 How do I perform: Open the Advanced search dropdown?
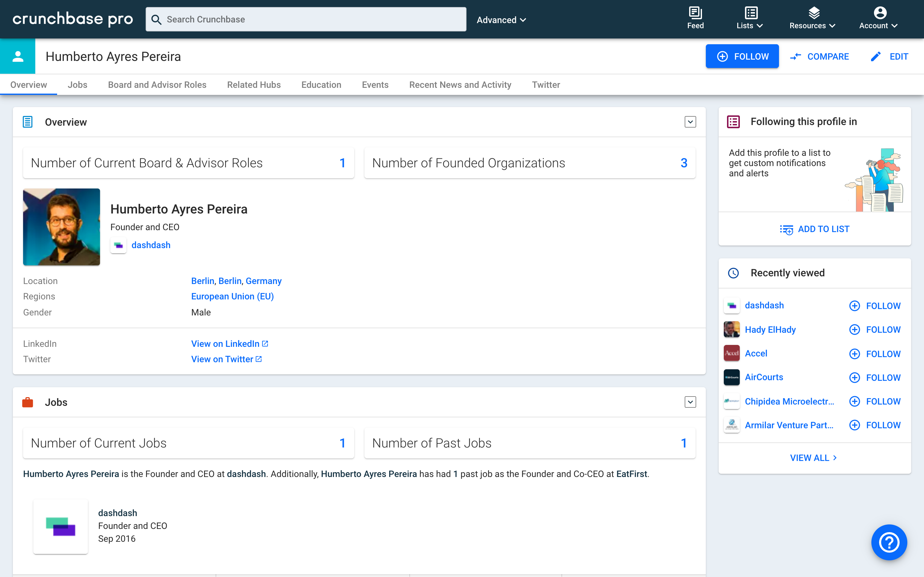tap(501, 20)
